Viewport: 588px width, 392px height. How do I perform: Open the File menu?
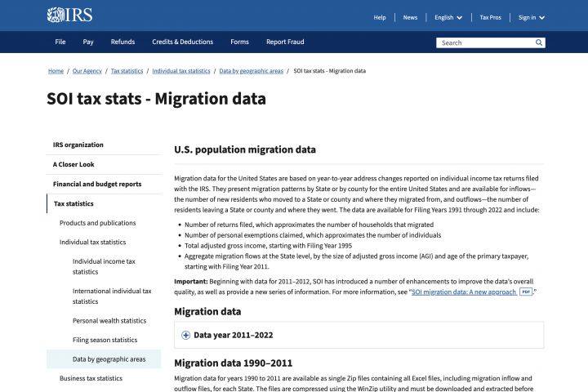(60, 42)
